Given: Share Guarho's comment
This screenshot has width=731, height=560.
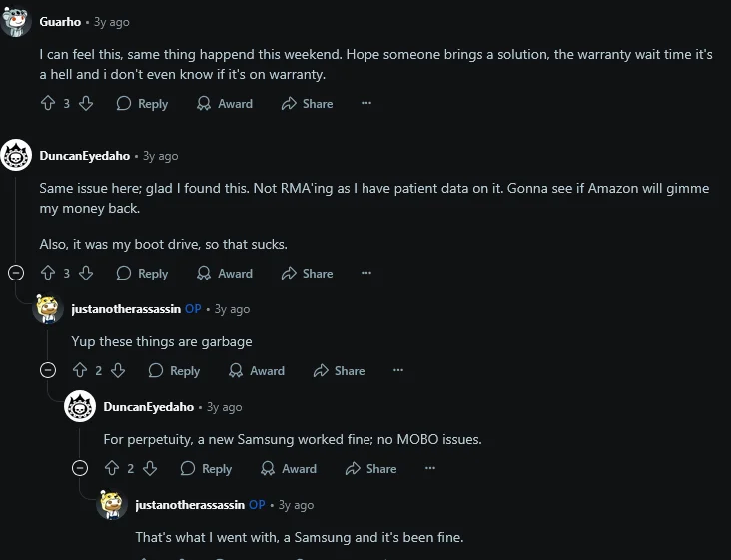Looking at the screenshot, I should pyautogui.click(x=307, y=103).
